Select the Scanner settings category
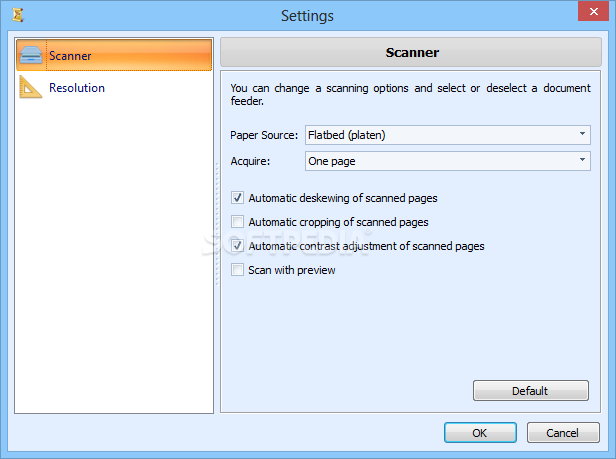Screen dimensions: 616x459 pos(114,55)
